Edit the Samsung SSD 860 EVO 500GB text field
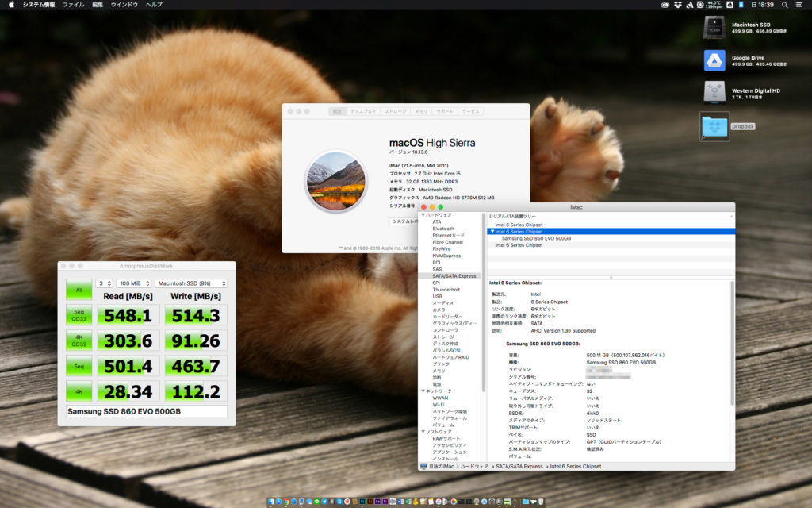Image resolution: width=812 pixels, height=508 pixels. (x=147, y=412)
